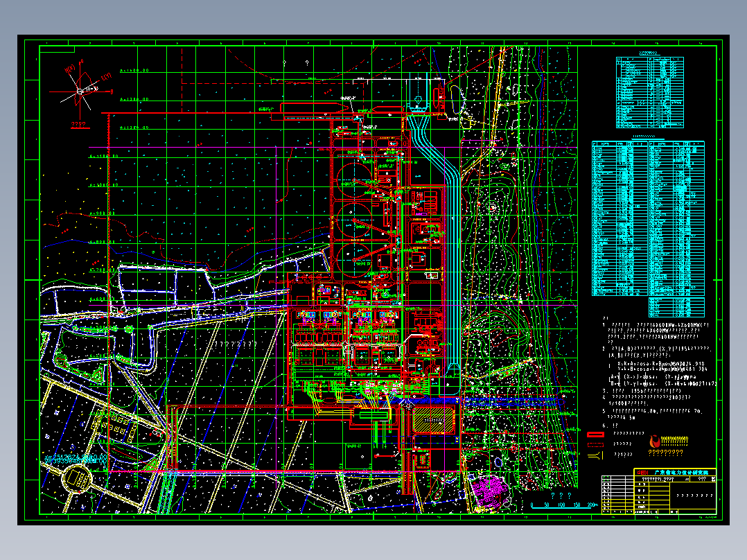Select the middle large red circular tank
Image resolution: width=747 pixels, height=560 pixels.
[354, 220]
